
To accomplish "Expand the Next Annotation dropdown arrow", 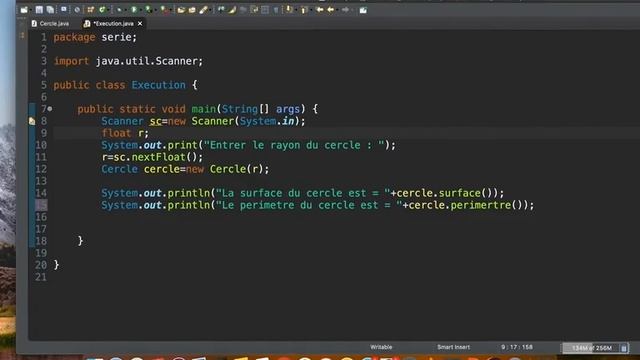I will click(x=296, y=10).
